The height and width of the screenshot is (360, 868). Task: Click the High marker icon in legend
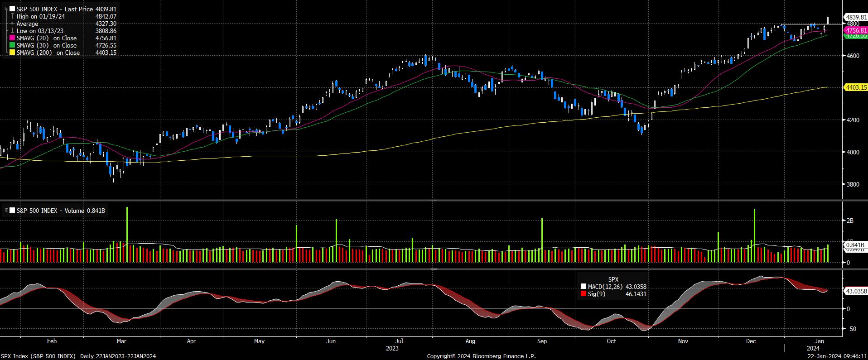[x=12, y=16]
